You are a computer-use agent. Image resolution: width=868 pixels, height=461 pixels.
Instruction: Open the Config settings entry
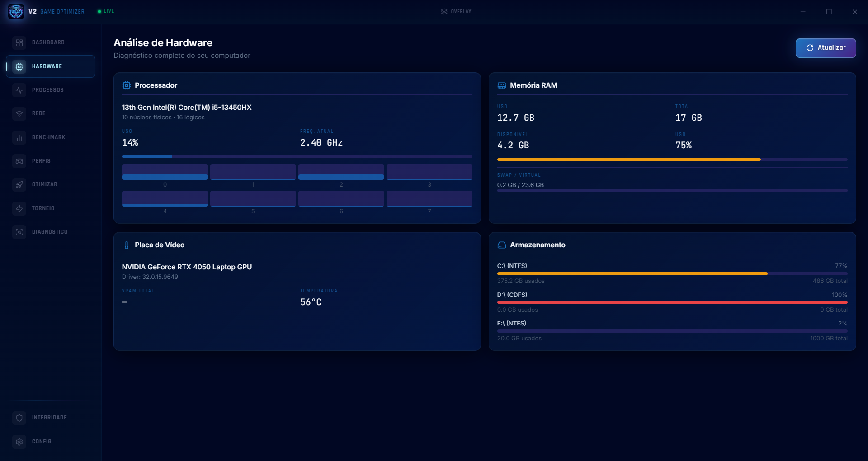[x=51, y=442]
